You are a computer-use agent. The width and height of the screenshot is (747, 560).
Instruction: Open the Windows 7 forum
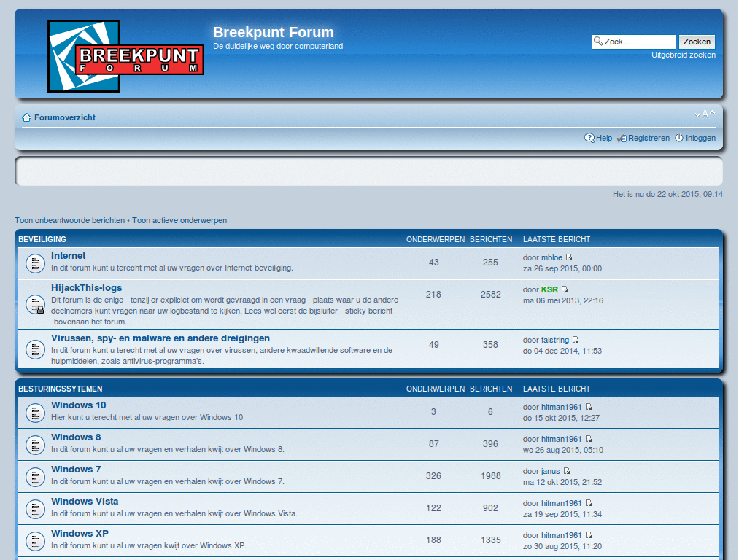click(x=76, y=470)
